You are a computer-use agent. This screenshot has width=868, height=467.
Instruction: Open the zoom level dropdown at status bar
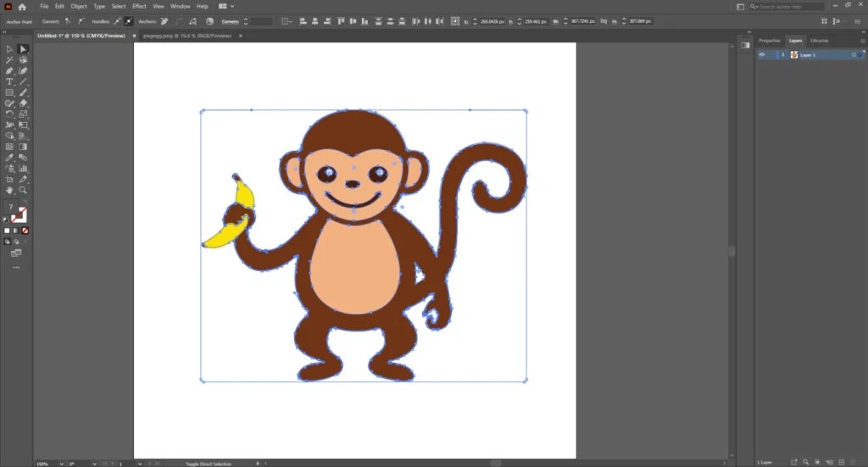(x=61, y=464)
